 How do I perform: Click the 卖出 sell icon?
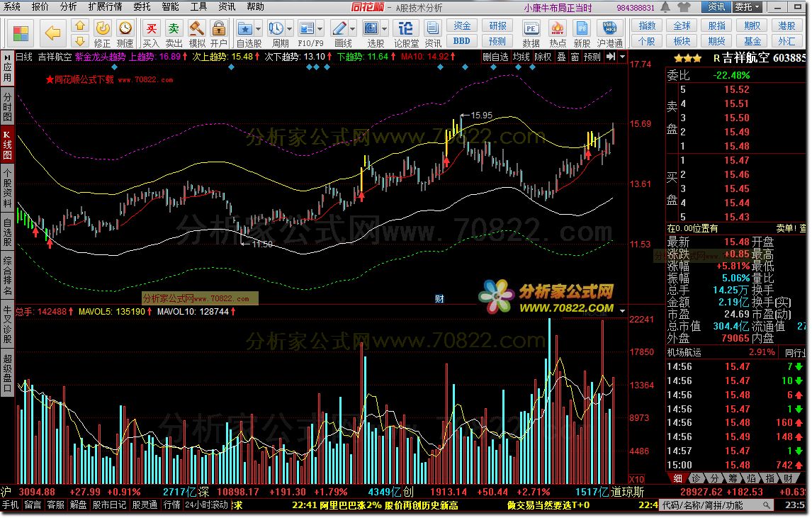tap(174, 28)
